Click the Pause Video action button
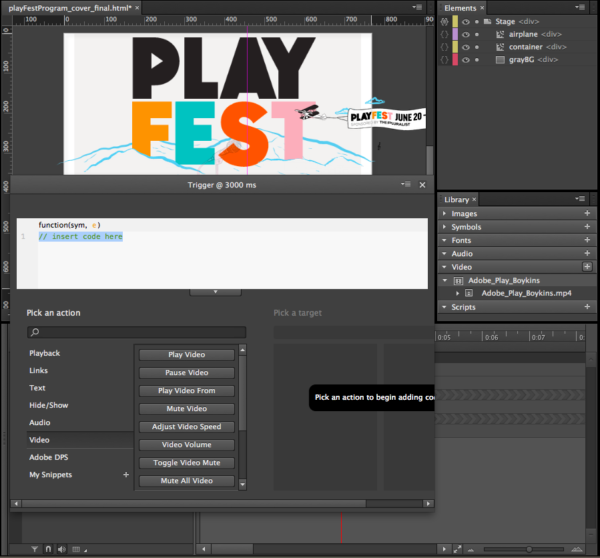This screenshot has width=600, height=558. [187, 373]
